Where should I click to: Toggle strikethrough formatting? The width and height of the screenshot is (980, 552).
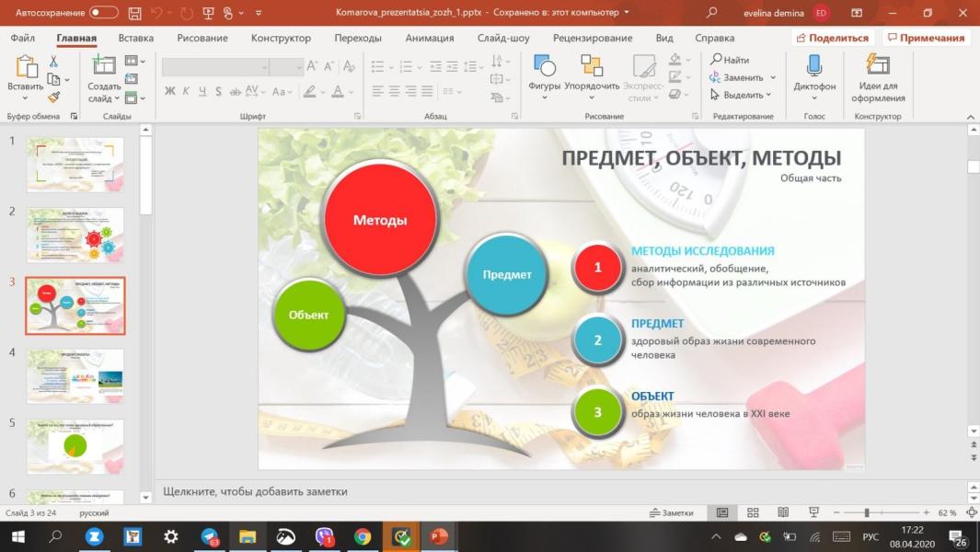235,91
